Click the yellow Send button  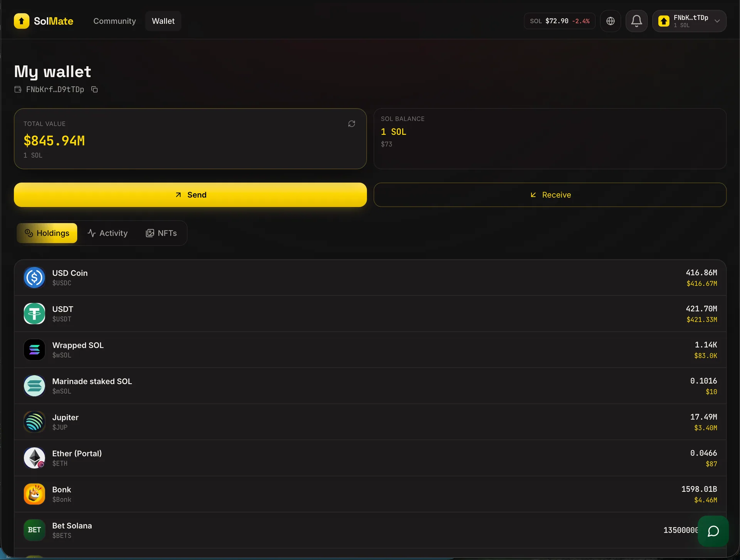click(190, 195)
